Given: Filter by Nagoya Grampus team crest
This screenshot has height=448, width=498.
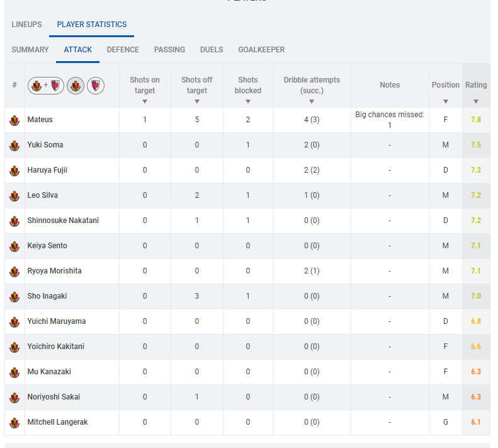Looking at the screenshot, I should [x=76, y=86].
